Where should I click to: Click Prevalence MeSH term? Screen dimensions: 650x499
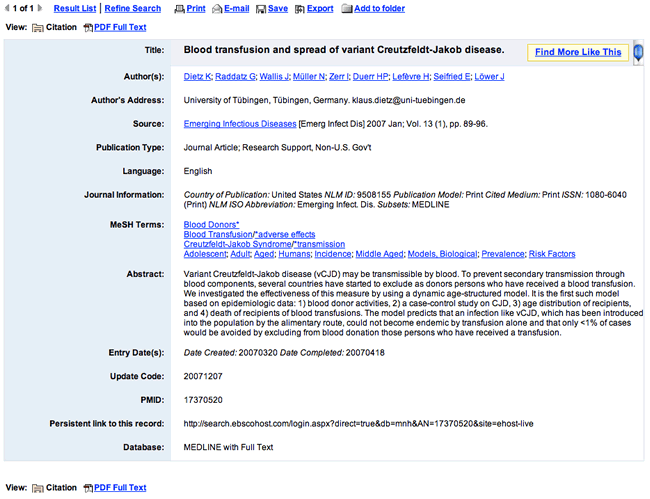[x=503, y=254]
